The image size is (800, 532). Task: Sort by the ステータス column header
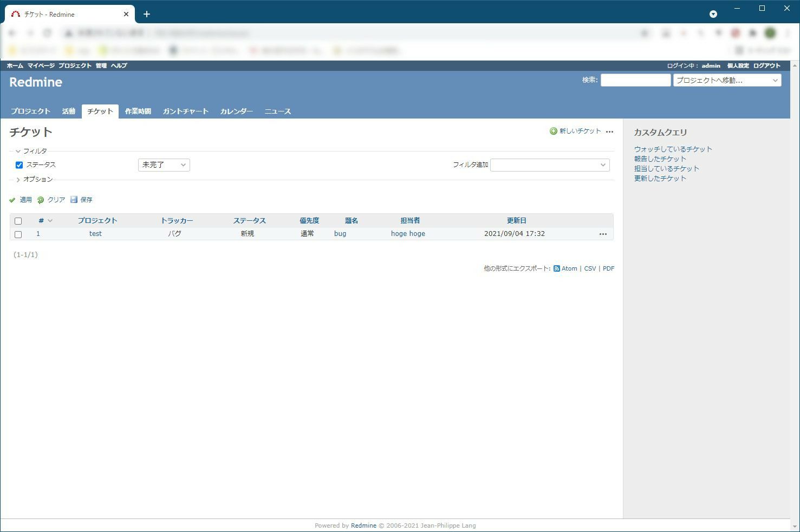250,221
